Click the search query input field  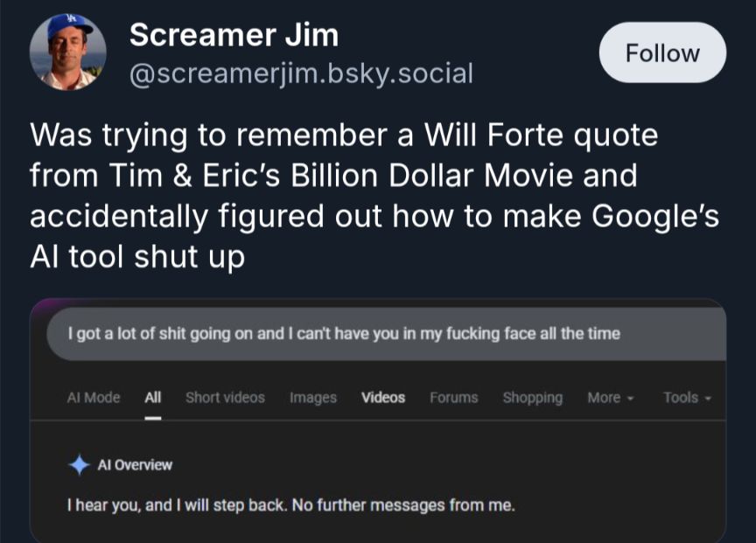[385, 333]
